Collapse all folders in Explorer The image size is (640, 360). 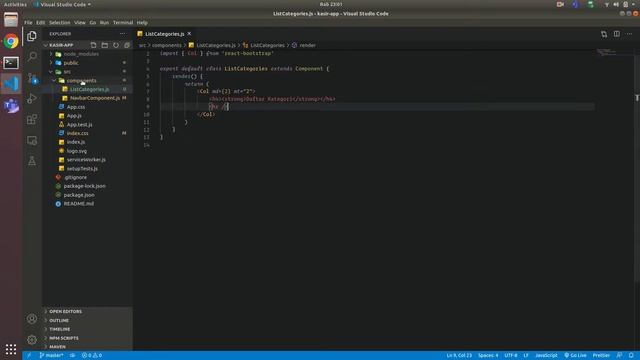click(127, 45)
